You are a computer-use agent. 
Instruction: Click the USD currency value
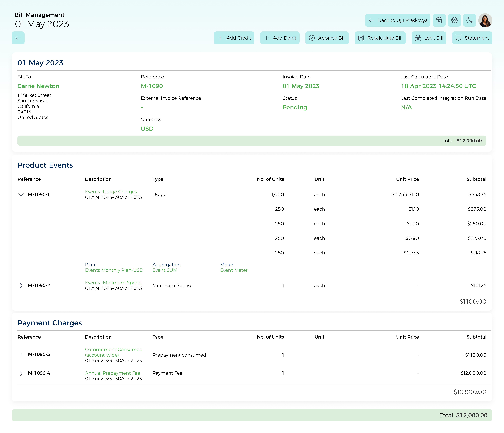point(147,129)
